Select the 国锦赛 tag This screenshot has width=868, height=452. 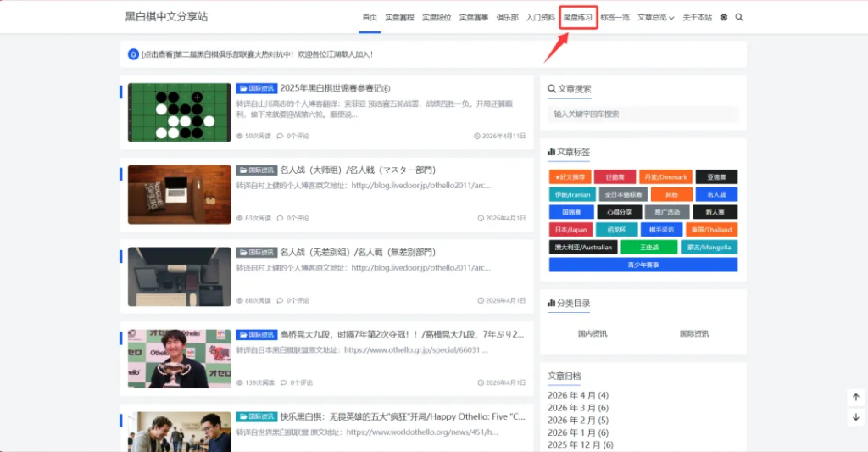pos(571,212)
